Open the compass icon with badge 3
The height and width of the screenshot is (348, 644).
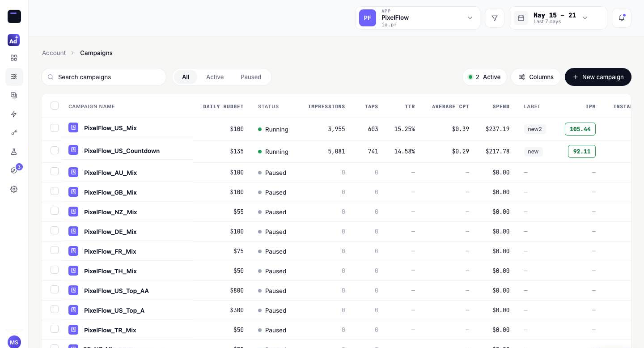click(14, 170)
